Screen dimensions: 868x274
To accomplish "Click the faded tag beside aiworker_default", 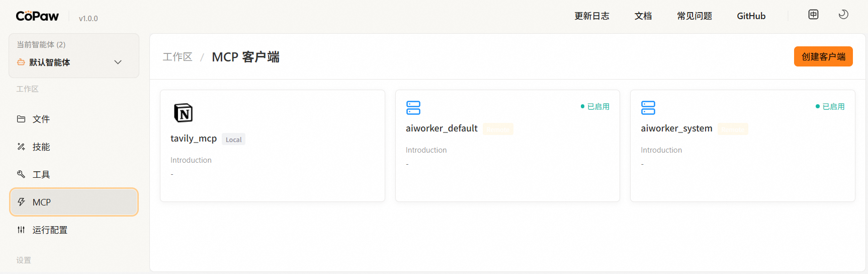I will point(498,129).
